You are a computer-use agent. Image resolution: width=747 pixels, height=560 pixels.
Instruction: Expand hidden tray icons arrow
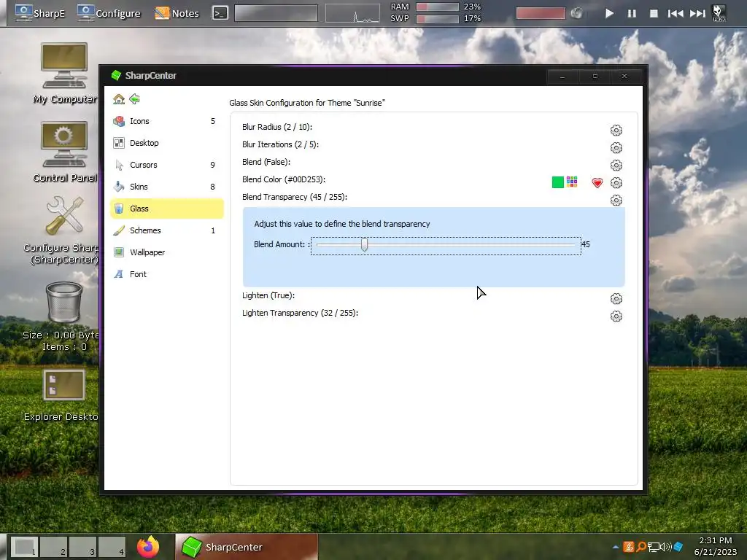pos(616,547)
